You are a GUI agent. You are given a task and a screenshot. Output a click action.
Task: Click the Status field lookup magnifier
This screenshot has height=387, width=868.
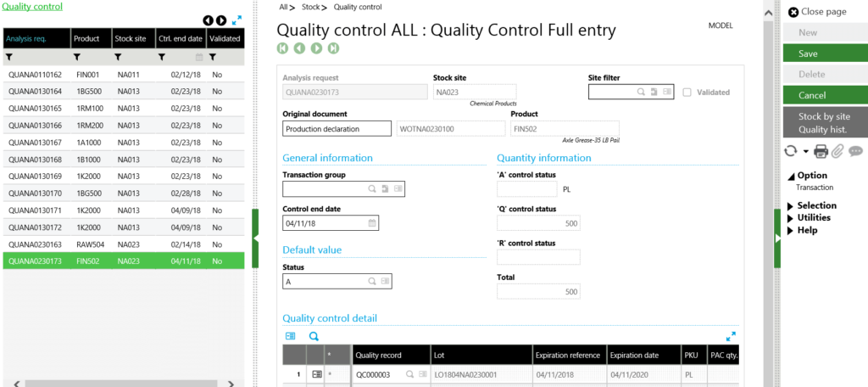point(372,282)
